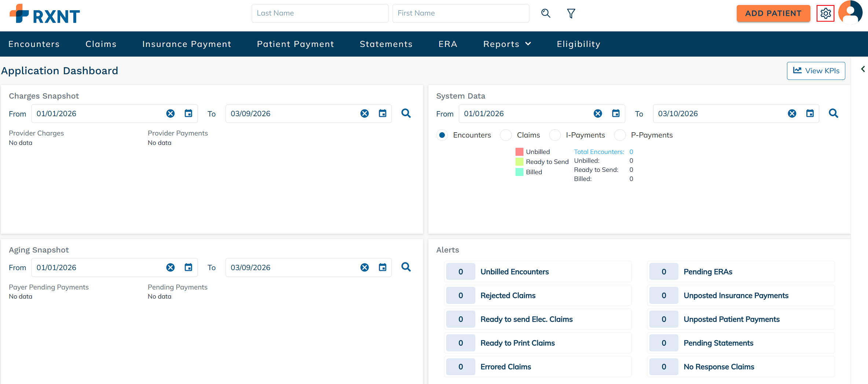Open the patient filter funnel icon
The width and height of the screenshot is (868, 384).
point(571,14)
